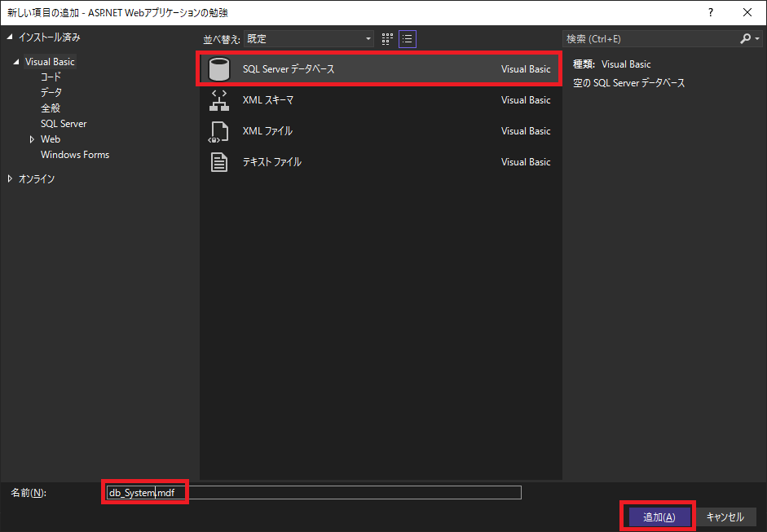Open the sort order dropdown 既定
This screenshot has height=532, width=767.
(x=309, y=38)
